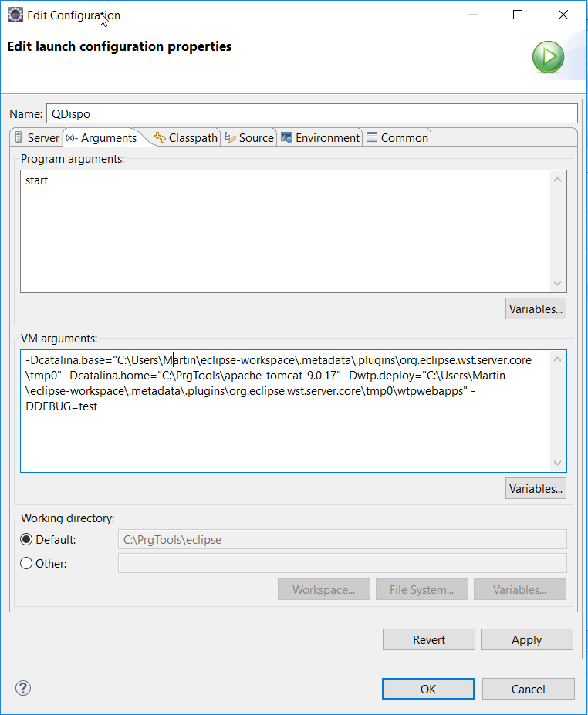Screen dimensions: 588x715
Task: Click the Program arguments text area
Action: click(x=286, y=231)
